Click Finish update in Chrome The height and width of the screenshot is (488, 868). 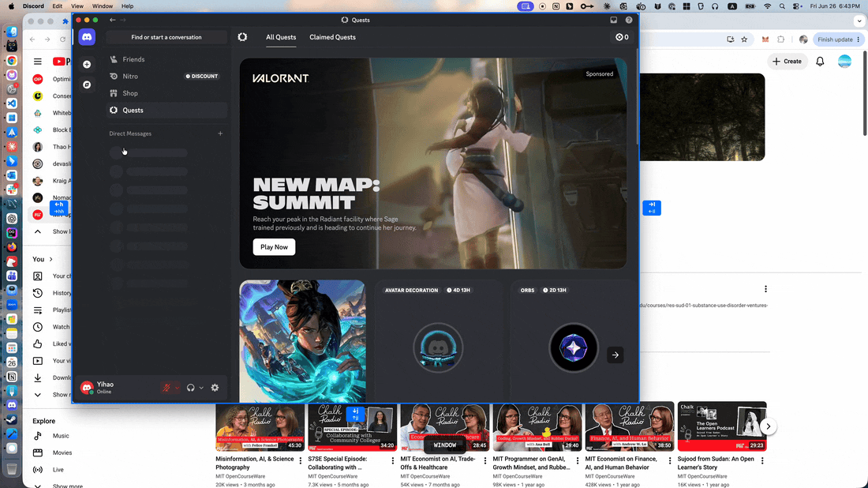pyautogui.click(x=835, y=39)
